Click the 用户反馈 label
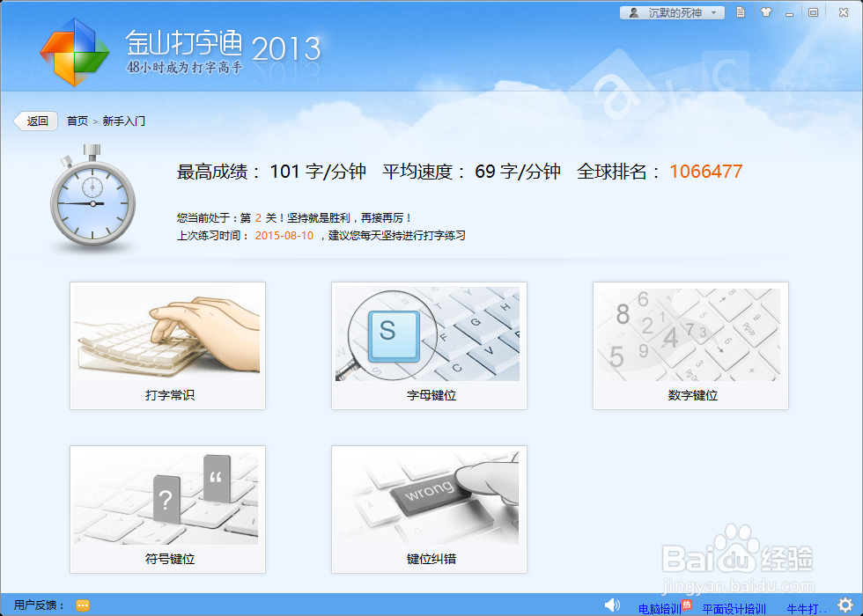The image size is (863, 616). click(39, 605)
